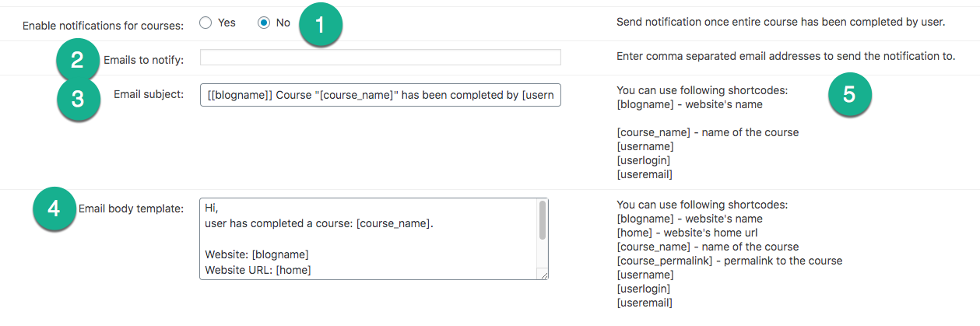Click the comma separated email addresses hint
The height and width of the screenshot is (326, 980).
(785, 56)
